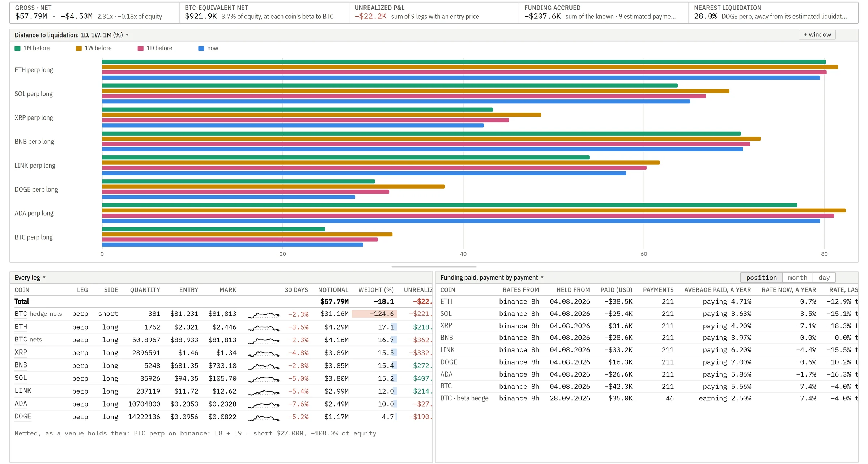Click the ADA perp long 1W before bar
Image resolution: width=868 pixels, height=464 pixels.
pos(474,210)
